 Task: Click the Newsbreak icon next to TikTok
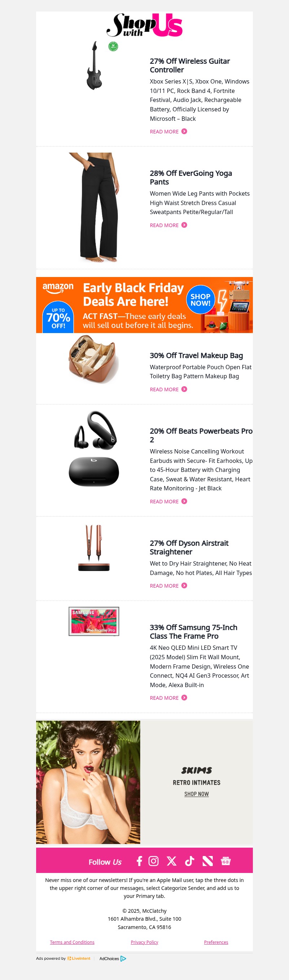click(208, 862)
